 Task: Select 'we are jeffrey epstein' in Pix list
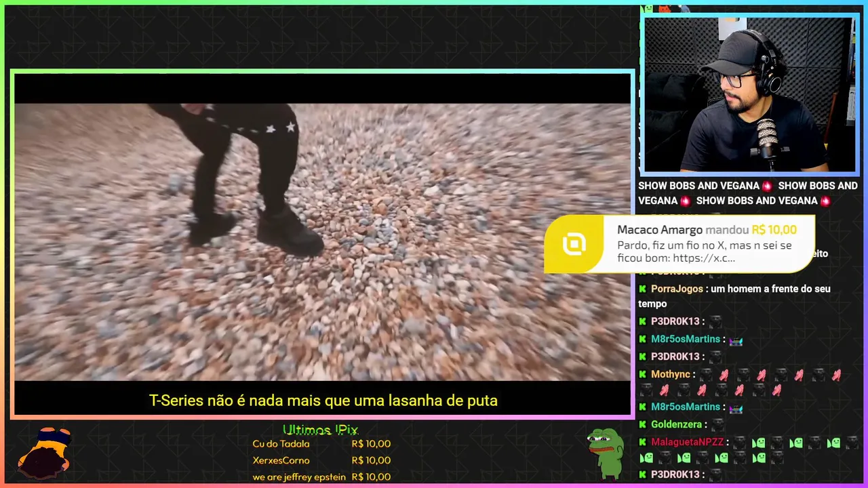299,476
